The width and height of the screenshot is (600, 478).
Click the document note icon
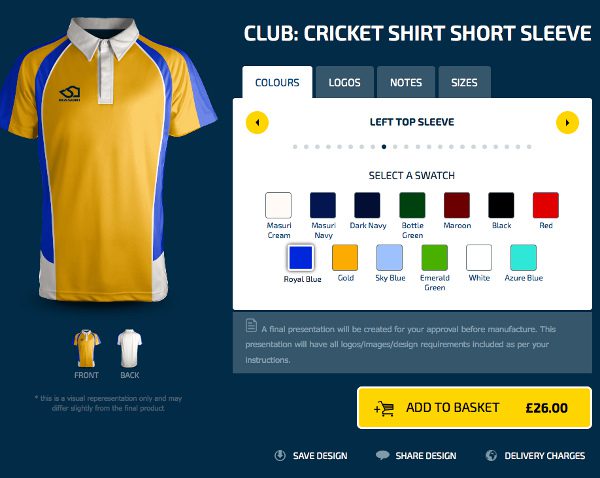click(251, 325)
